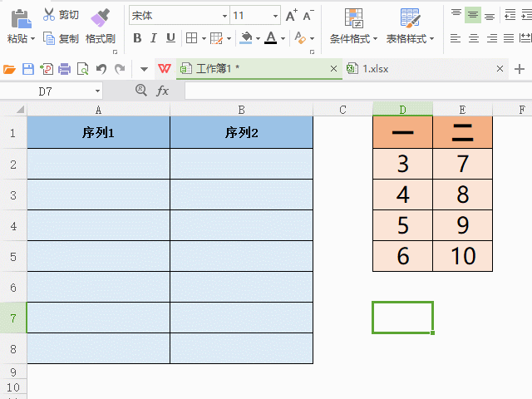Toggle Bold formatting
This screenshot has height=399, width=532.
137,38
